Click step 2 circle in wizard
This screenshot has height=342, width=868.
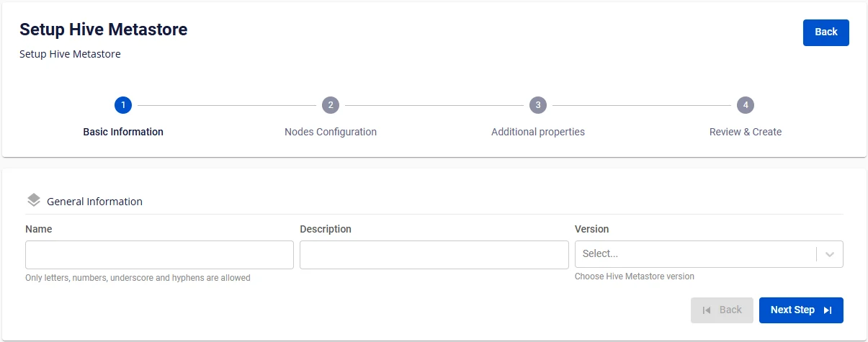click(x=331, y=105)
